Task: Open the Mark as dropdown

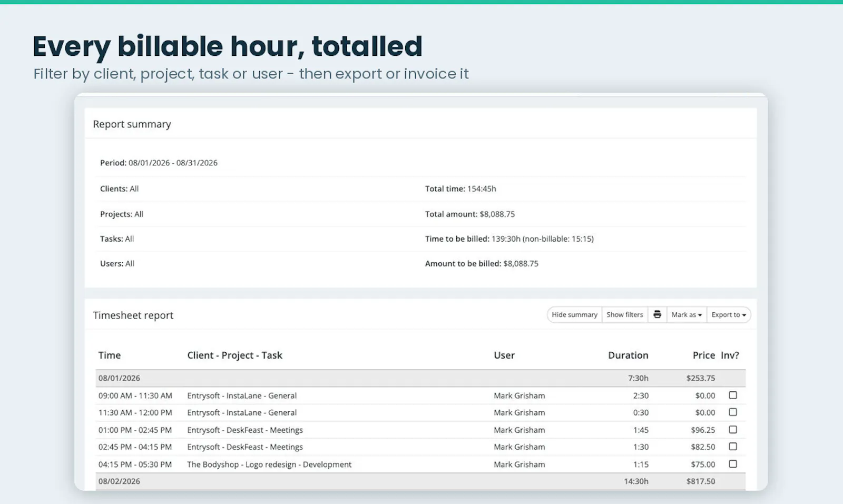Action: pyautogui.click(x=687, y=314)
